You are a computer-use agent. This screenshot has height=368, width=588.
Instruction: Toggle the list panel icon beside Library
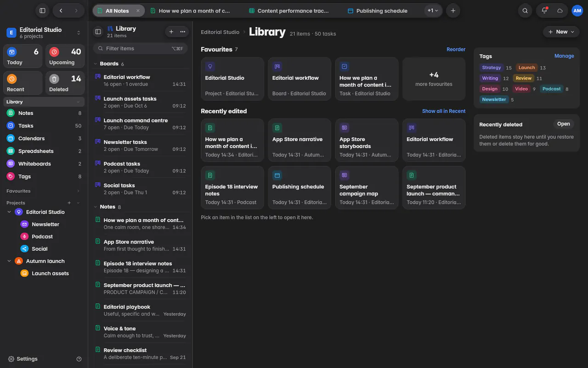click(98, 32)
